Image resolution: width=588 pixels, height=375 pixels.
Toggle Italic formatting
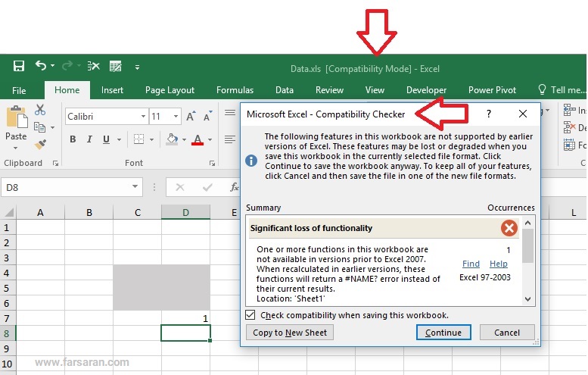(89, 139)
